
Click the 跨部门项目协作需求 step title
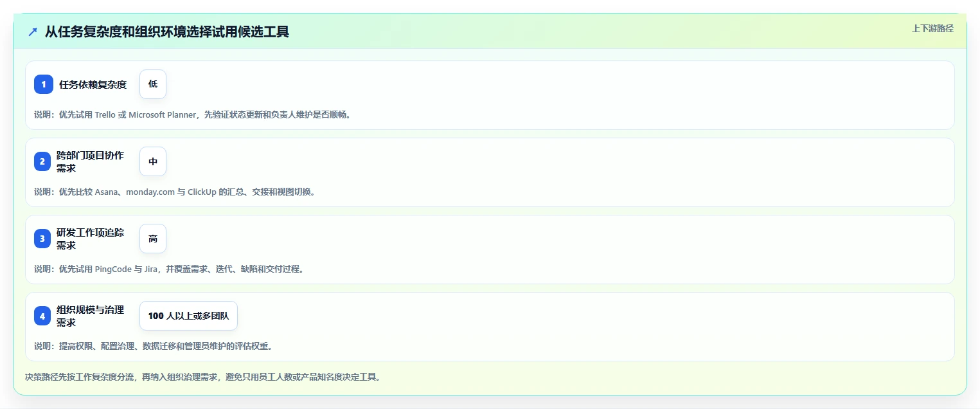pos(91,161)
